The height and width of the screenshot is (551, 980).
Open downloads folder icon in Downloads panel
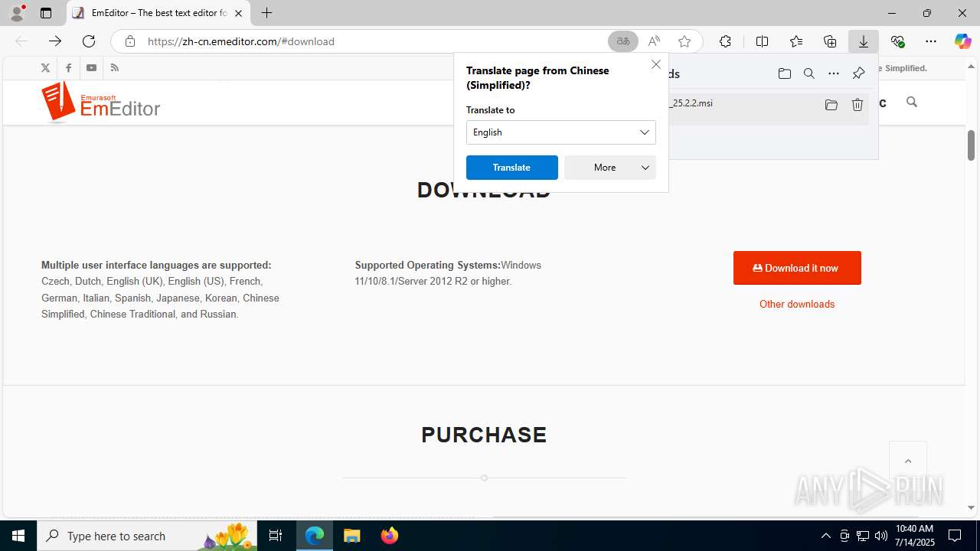pos(784,73)
